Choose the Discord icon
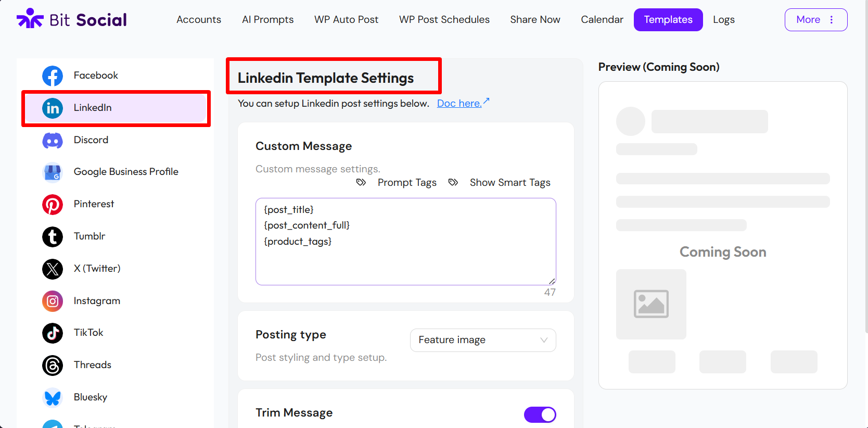Screen dimensions: 868x428 53,141
